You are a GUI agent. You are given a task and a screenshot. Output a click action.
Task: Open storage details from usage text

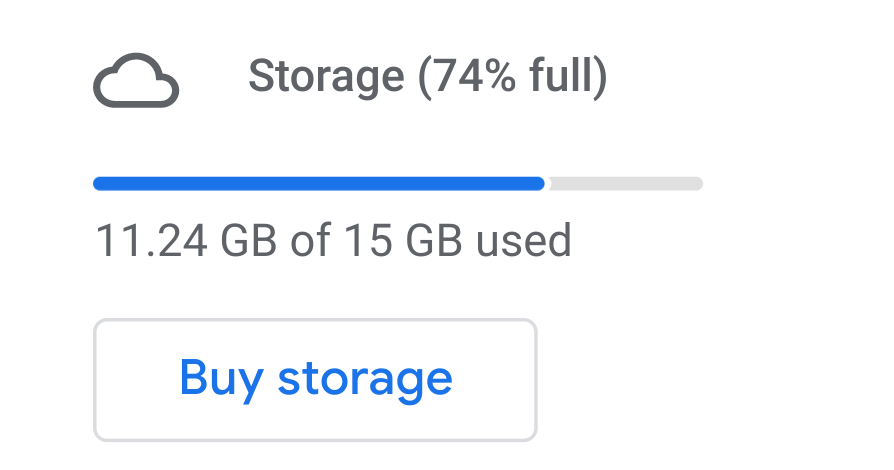pyautogui.click(x=333, y=241)
